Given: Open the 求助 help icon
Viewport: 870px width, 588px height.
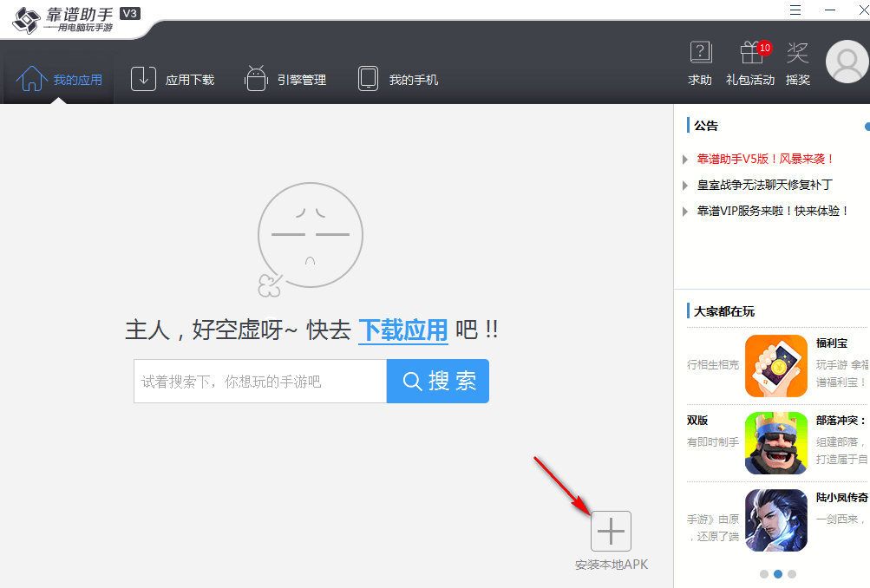Looking at the screenshot, I should tap(700, 54).
